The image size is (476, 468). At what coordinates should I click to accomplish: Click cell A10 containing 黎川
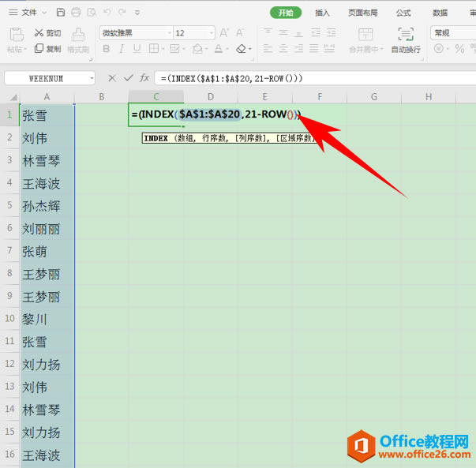tap(47, 319)
